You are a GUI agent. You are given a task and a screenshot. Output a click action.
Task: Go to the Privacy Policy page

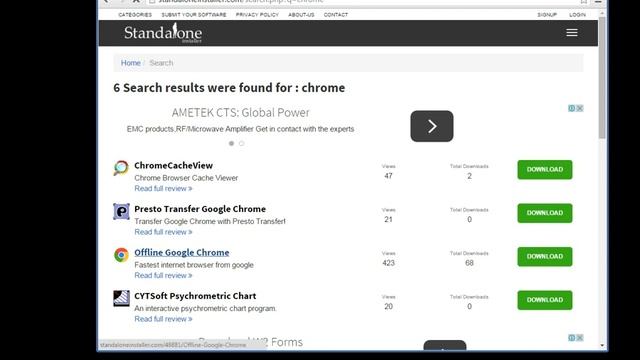[x=257, y=15]
